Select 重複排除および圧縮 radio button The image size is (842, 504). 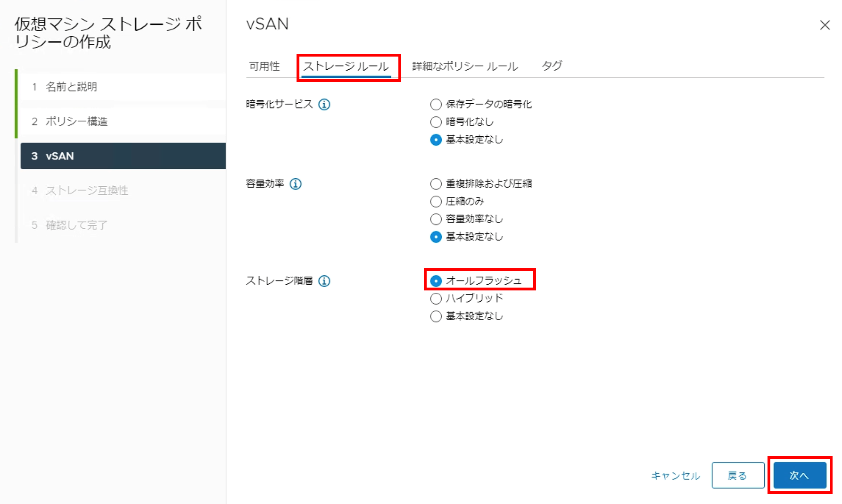[x=436, y=184]
